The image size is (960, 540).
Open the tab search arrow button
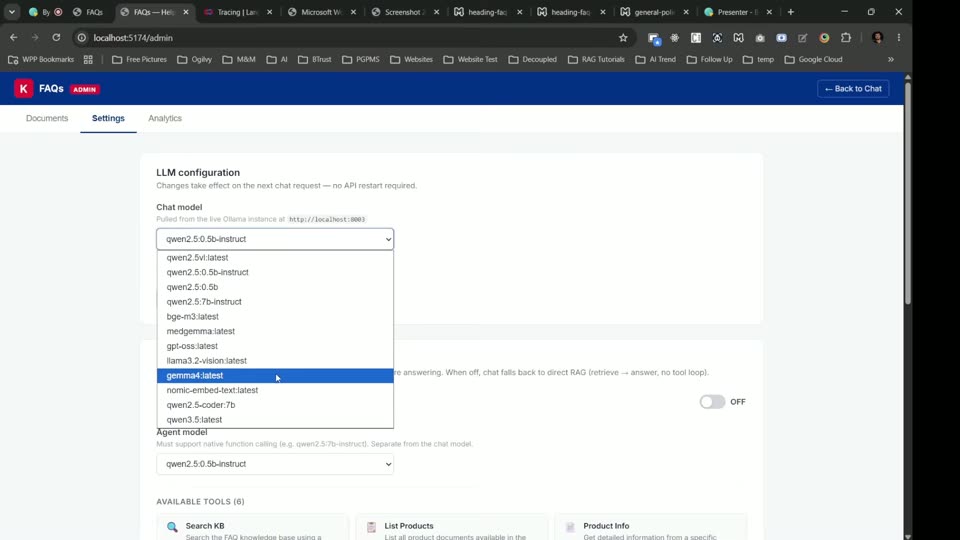click(12, 12)
